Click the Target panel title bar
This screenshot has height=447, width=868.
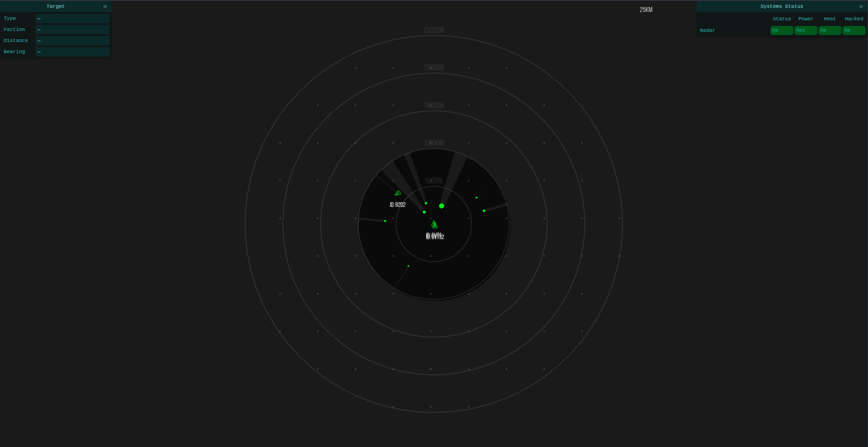55,6
